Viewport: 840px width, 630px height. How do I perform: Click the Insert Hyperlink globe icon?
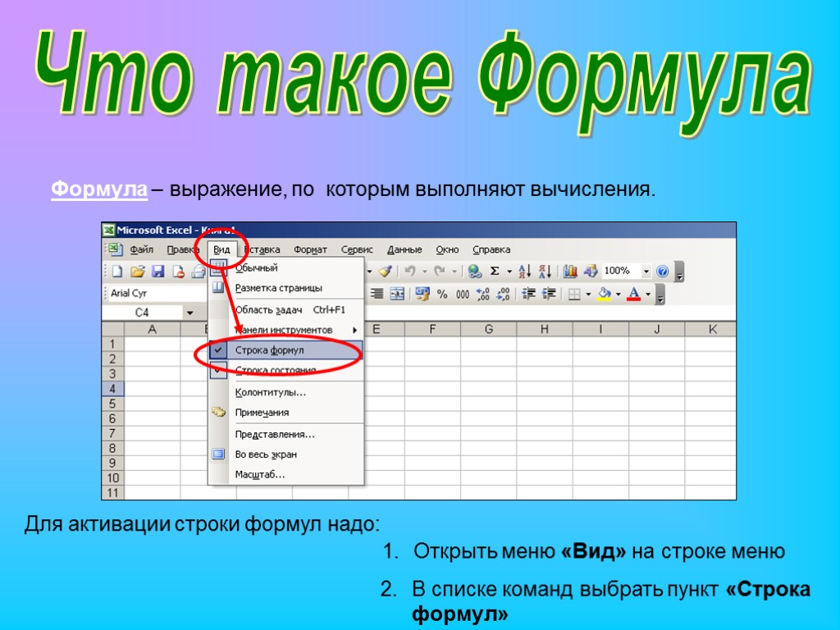(474, 271)
